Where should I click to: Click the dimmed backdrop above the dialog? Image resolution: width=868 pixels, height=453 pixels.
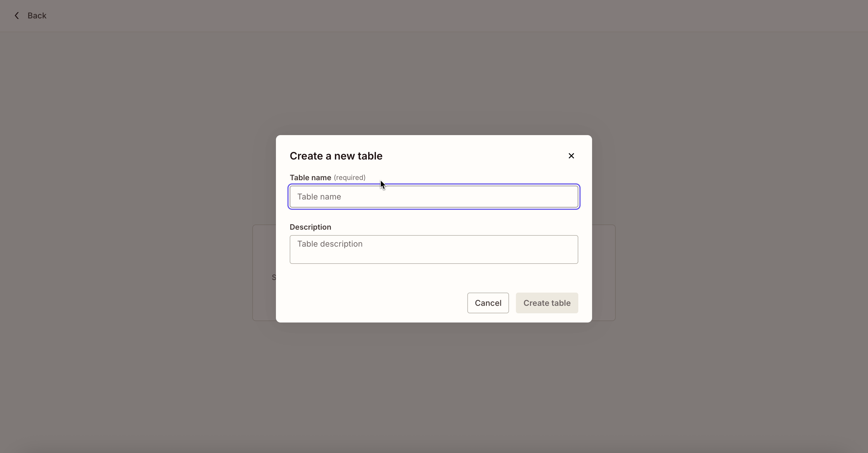[434, 84]
